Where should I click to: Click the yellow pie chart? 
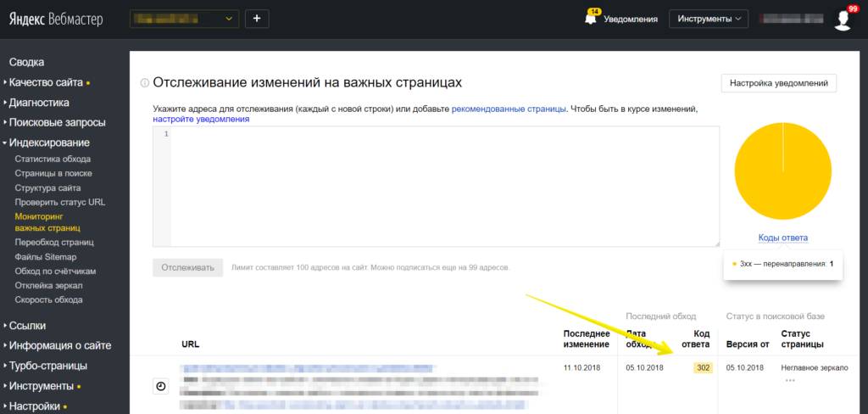(782, 171)
